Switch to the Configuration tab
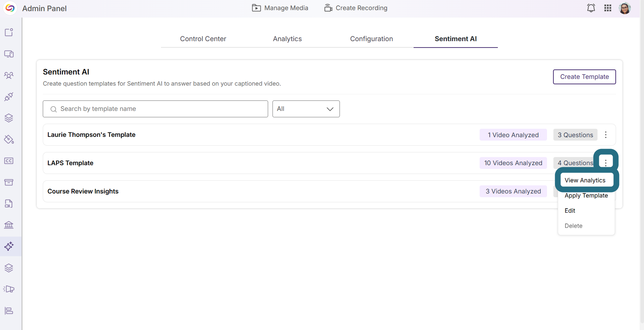 click(x=372, y=39)
